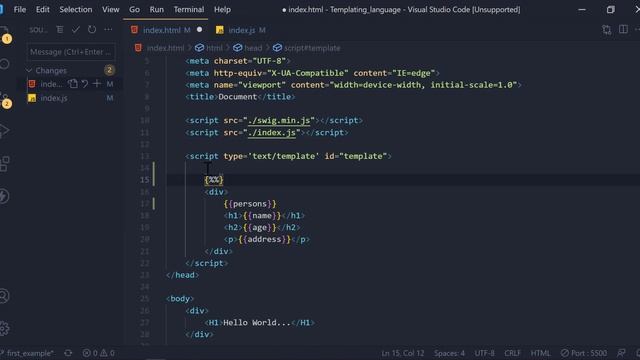
Task: Change HTML language mode
Action: (540, 353)
